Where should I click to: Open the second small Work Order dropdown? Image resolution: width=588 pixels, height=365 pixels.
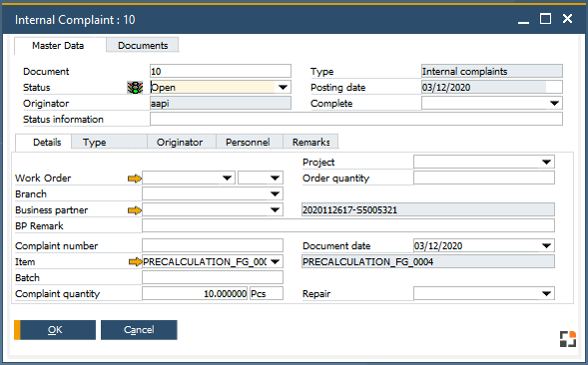275,178
